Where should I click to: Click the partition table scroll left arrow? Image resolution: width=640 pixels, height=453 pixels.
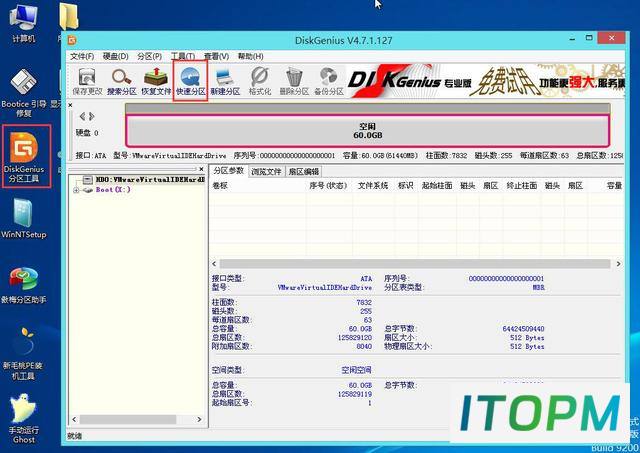point(214,264)
